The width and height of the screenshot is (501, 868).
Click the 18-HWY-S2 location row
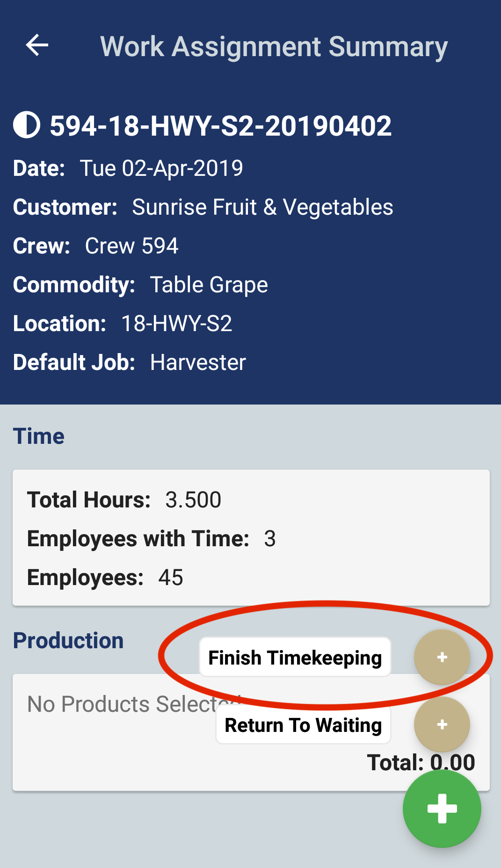point(123,324)
